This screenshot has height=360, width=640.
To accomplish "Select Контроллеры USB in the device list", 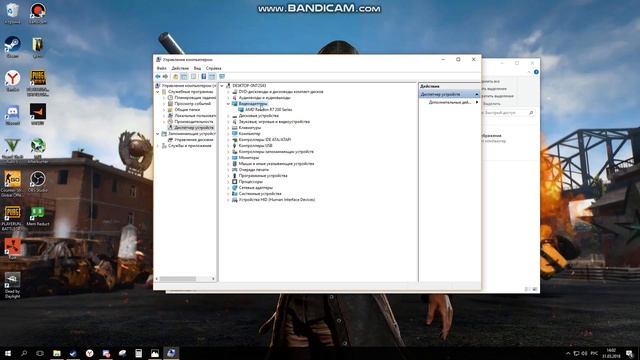I will [255, 146].
